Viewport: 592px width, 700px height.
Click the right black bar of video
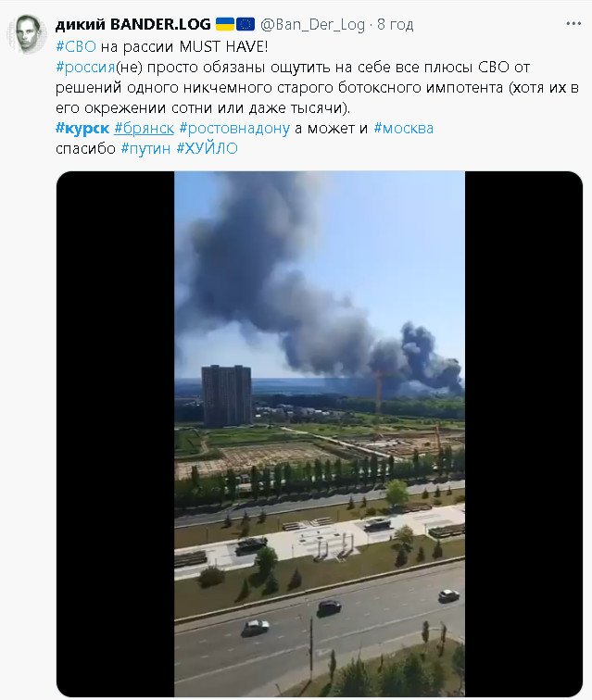pos(523,434)
